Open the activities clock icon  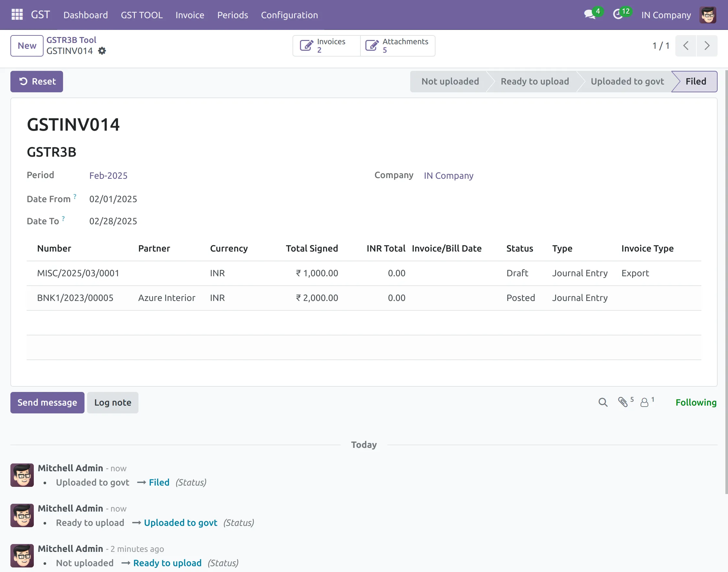point(618,15)
